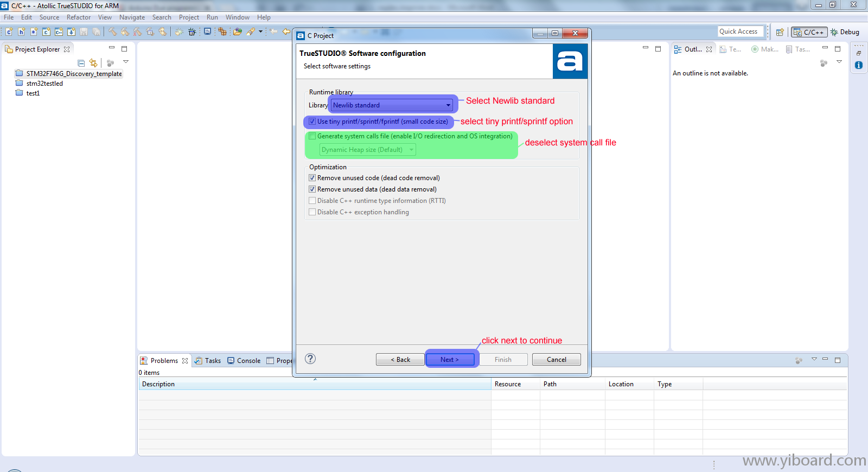Sort by Location column header
The width and height of the screenshot is (868, 472).
(629, 384)
